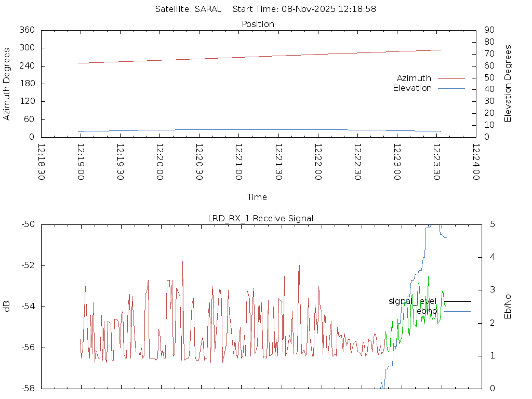The height and width of the screenshot is (399, 532).
Task: Select the ebno legend line sample
Action: pos(457,311)
